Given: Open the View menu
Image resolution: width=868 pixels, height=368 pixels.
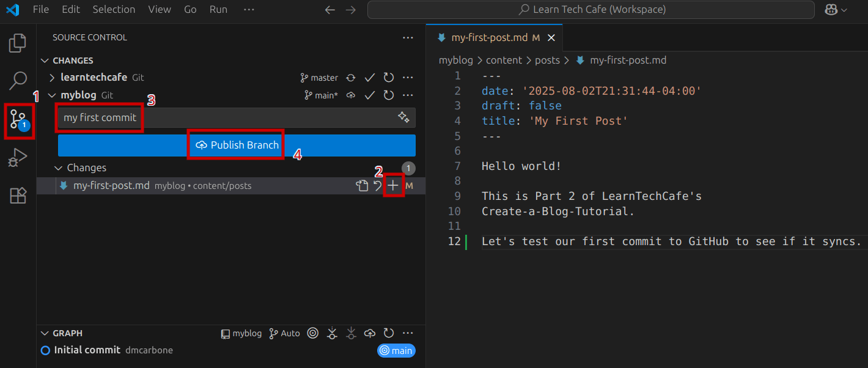Looking at the screenshot, I should (x=160, y=10).
